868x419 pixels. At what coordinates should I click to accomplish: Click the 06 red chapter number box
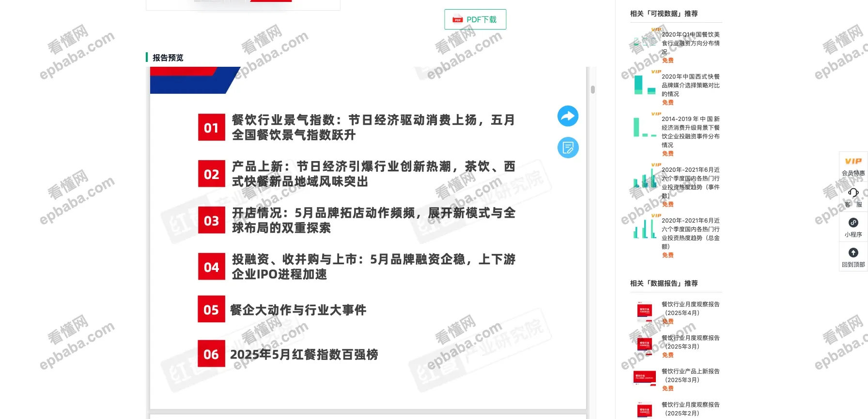pyautogui.click(x=212, y=354)
